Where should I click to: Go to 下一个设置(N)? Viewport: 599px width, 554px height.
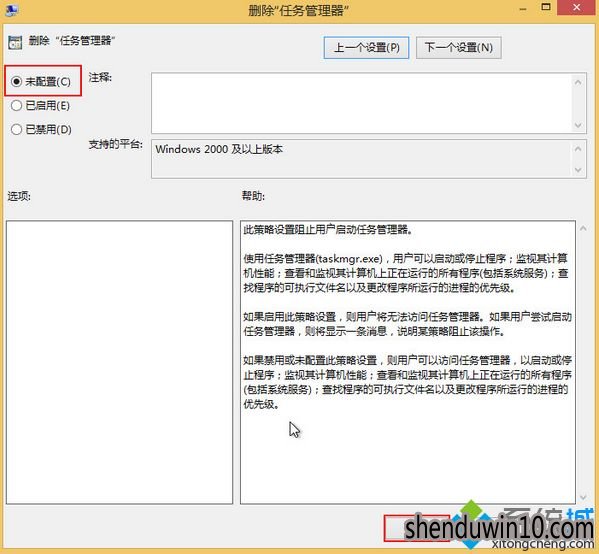pos(459,48)
